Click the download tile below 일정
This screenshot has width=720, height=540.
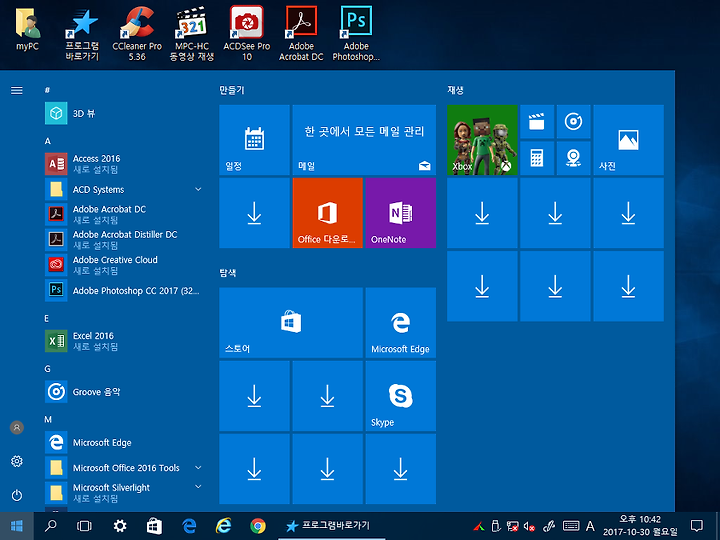(x=254, y=213)
